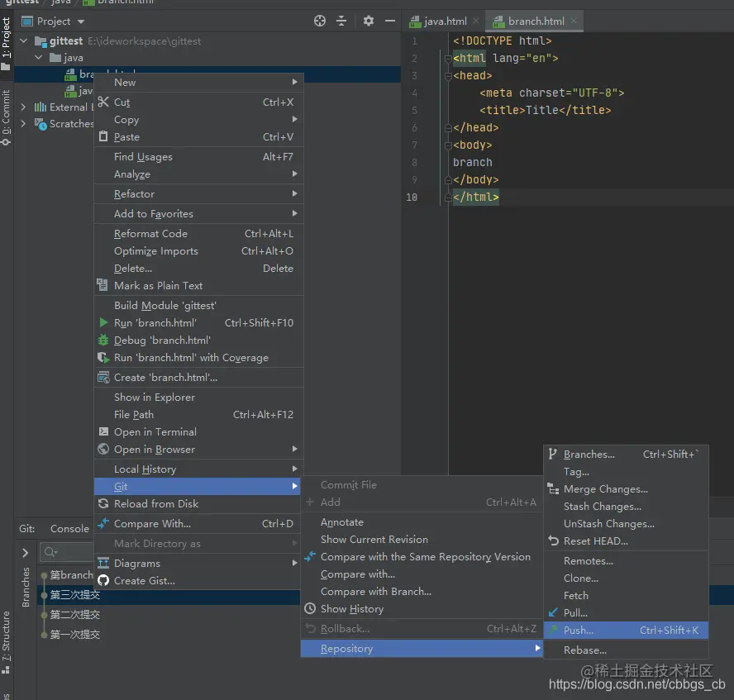Collapse the gittest project root node
The width and height of the screenshot is (734, 700).
[23, 41]
